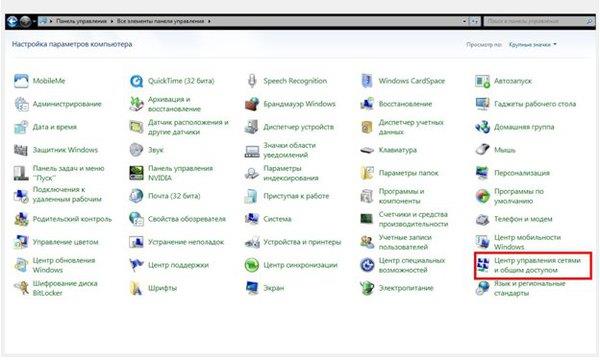Screen dimensions: 600x360
Task: Click the Back navigation arrow button
Action: point(12,21)
